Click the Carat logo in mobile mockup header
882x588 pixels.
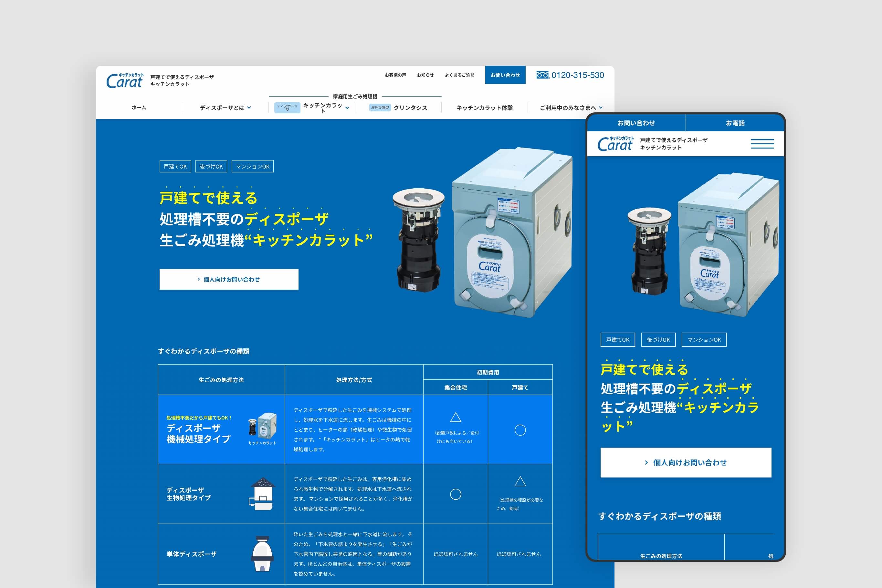[615, 144]
